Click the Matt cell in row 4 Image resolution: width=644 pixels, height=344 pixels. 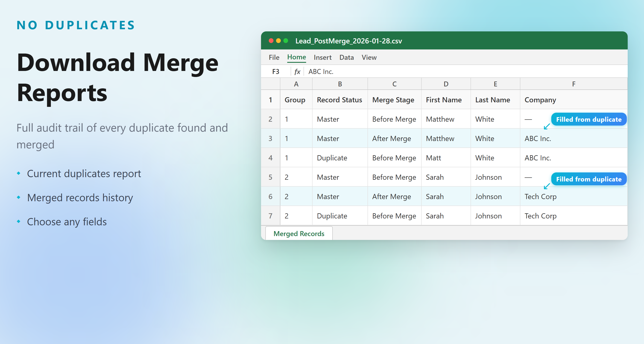tap(433, 158)
